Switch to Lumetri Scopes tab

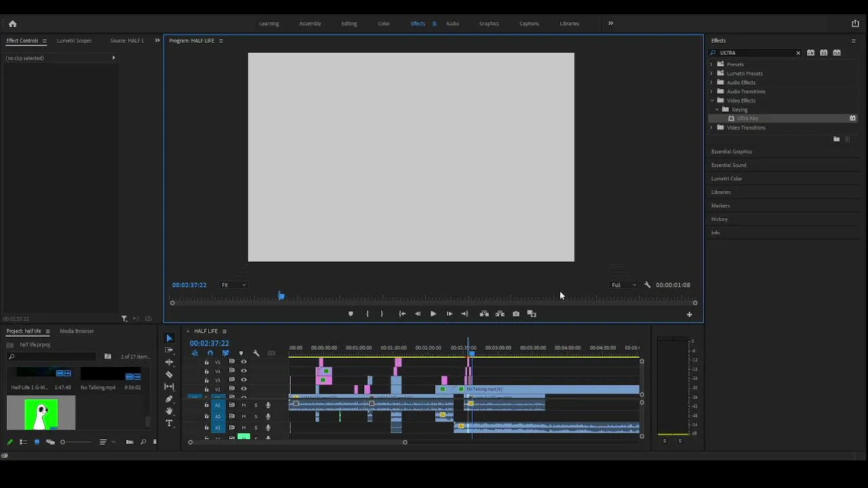tap(74, 41)
